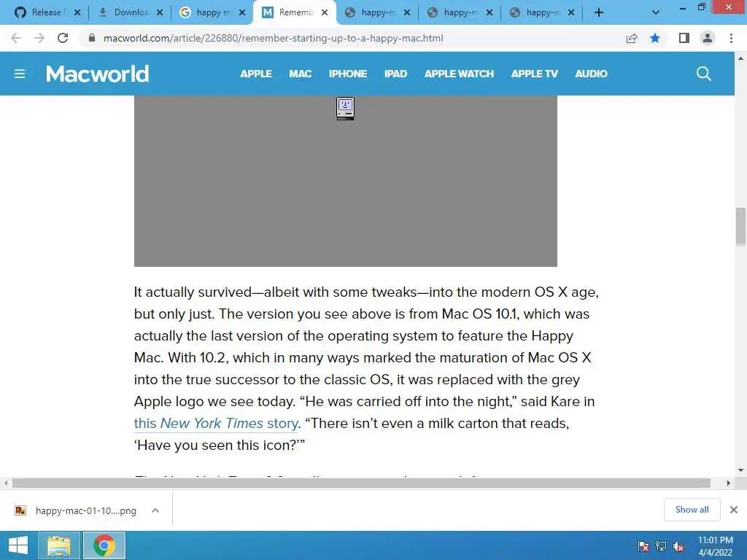Open the APPLE nav section
Viewport: 747px width, 560px height.
[256, 74]
